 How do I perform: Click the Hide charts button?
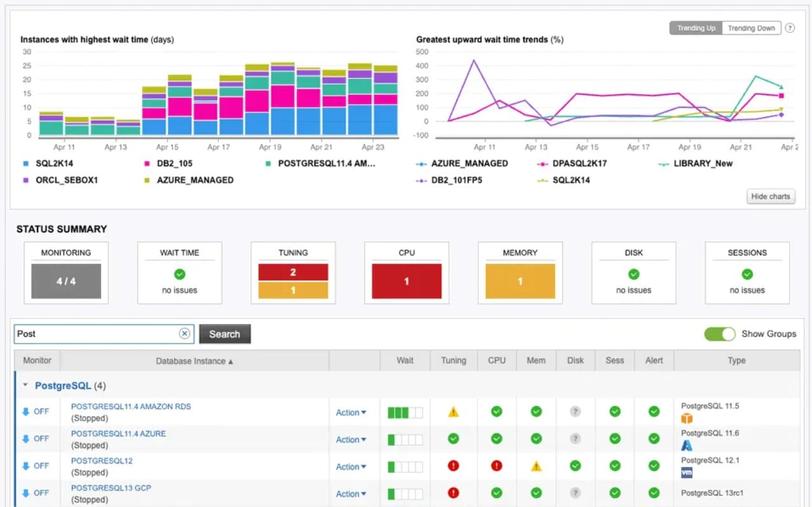point(770,196)
